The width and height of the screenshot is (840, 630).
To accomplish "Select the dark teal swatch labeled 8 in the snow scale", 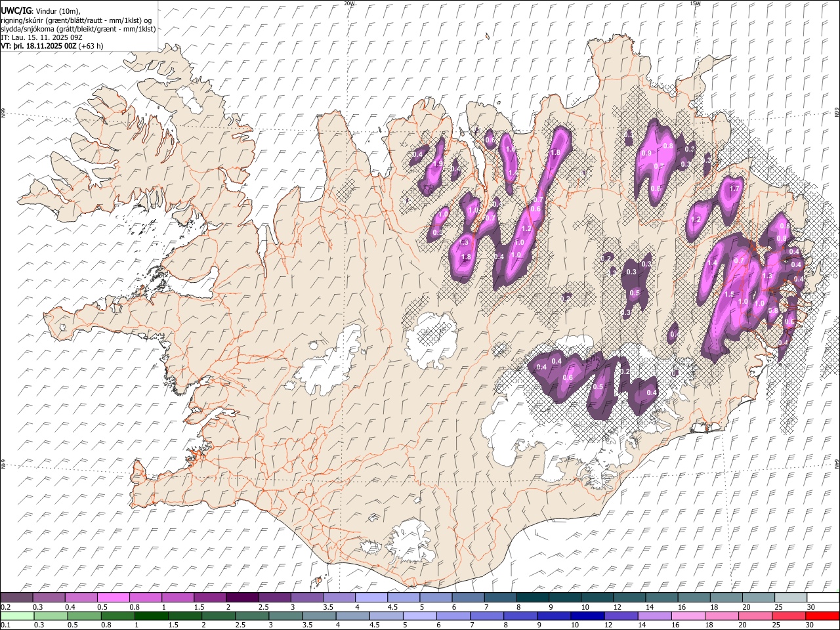I will pyautogui.click(x=532, y=597).
